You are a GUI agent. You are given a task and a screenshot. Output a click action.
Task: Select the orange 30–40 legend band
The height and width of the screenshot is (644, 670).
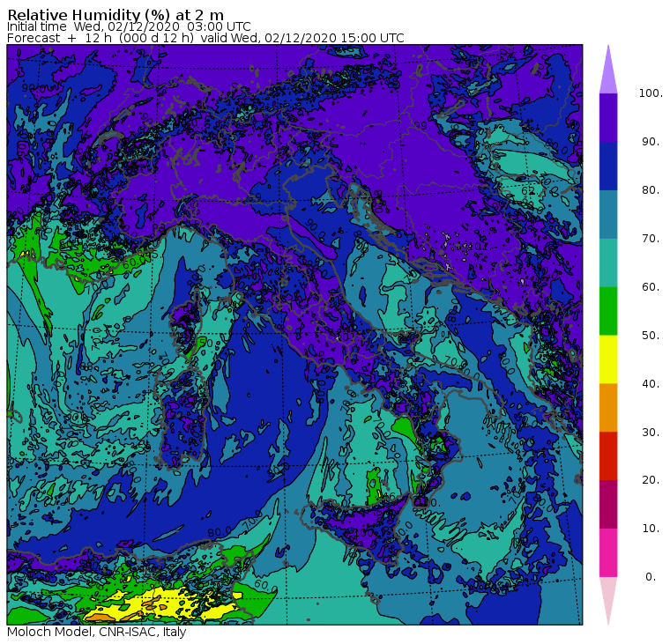pos(608,407)
